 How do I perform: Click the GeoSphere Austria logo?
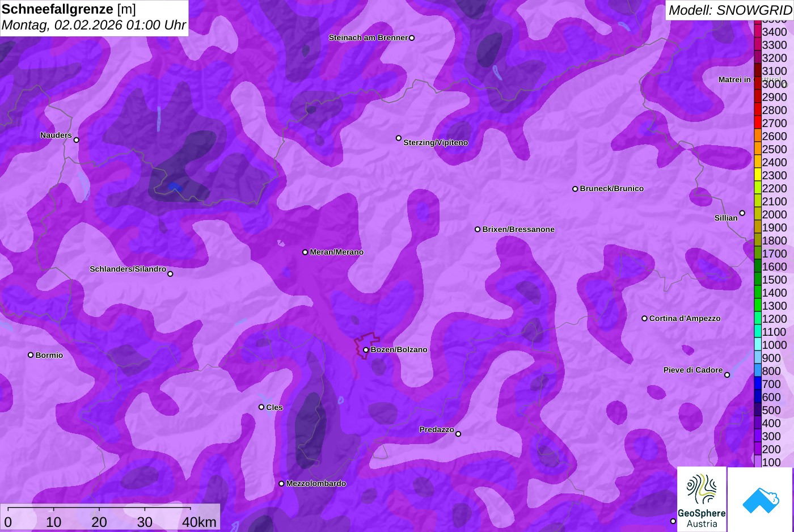[x=702, y=499]
